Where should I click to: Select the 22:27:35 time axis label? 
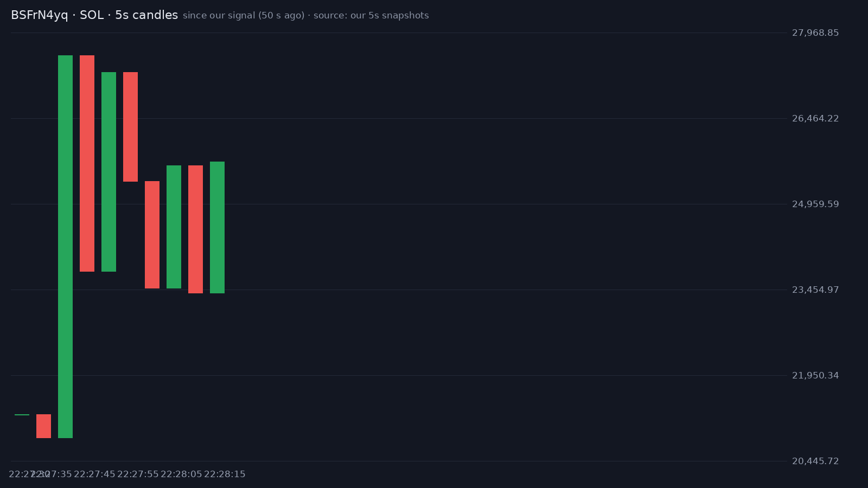pyautogui.click(x=52, y=474)
